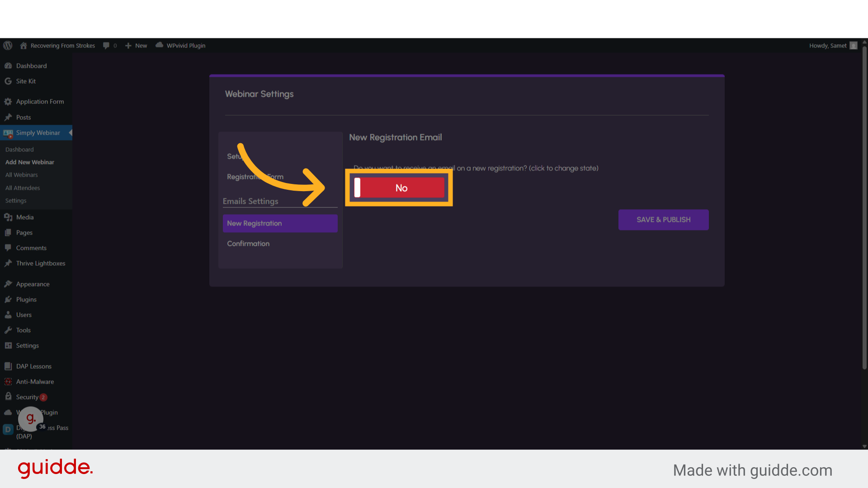Open the Anti-Malware icon

[x=8, y=382]
